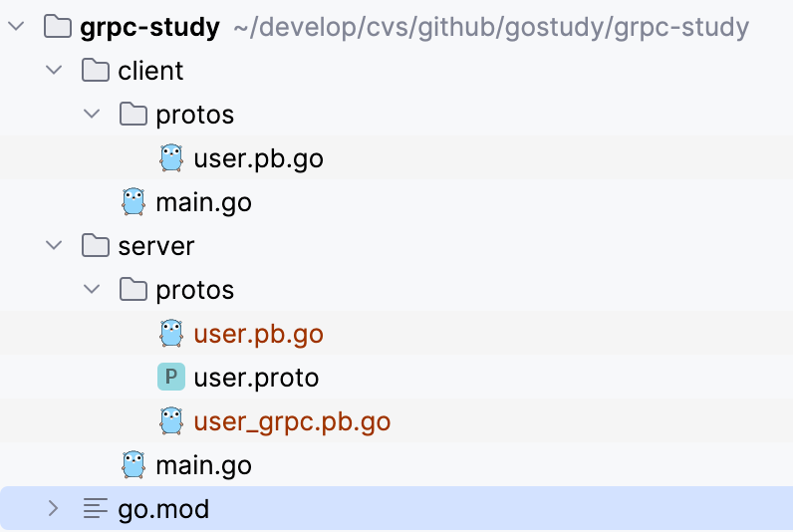Collapse the client folder chevron
The image size is (793, 532).
[x=55, y=71]
